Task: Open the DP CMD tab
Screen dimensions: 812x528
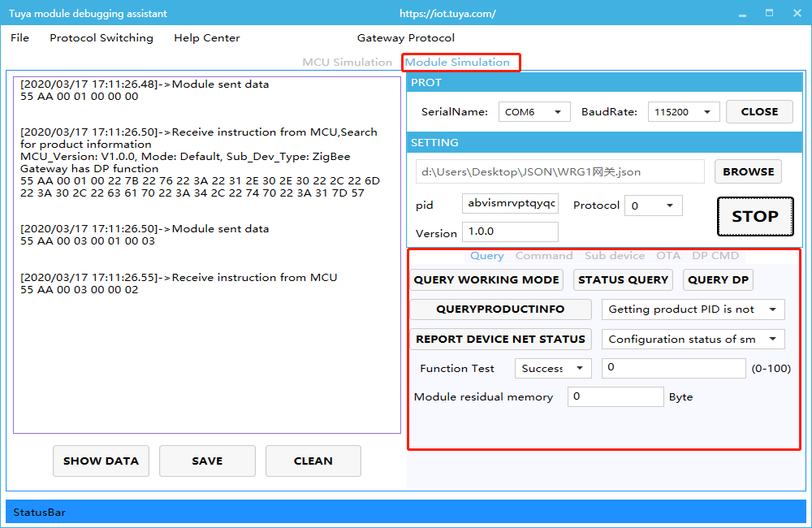Action: click(715, 256)
